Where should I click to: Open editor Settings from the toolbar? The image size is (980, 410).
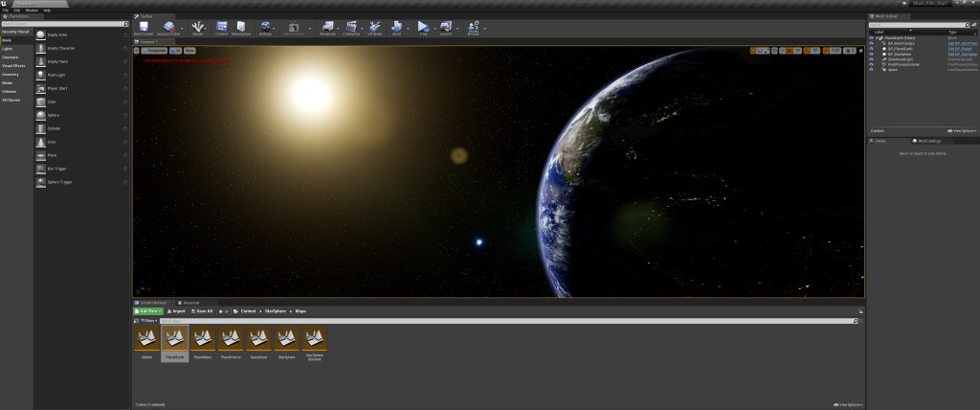[x=265, y=28]
